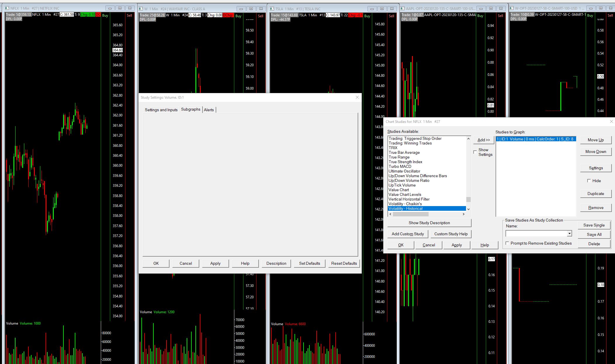615x364 pixels.
Task: Toggle Prompt to Remove Existing Studies
Action: (507, 243)
